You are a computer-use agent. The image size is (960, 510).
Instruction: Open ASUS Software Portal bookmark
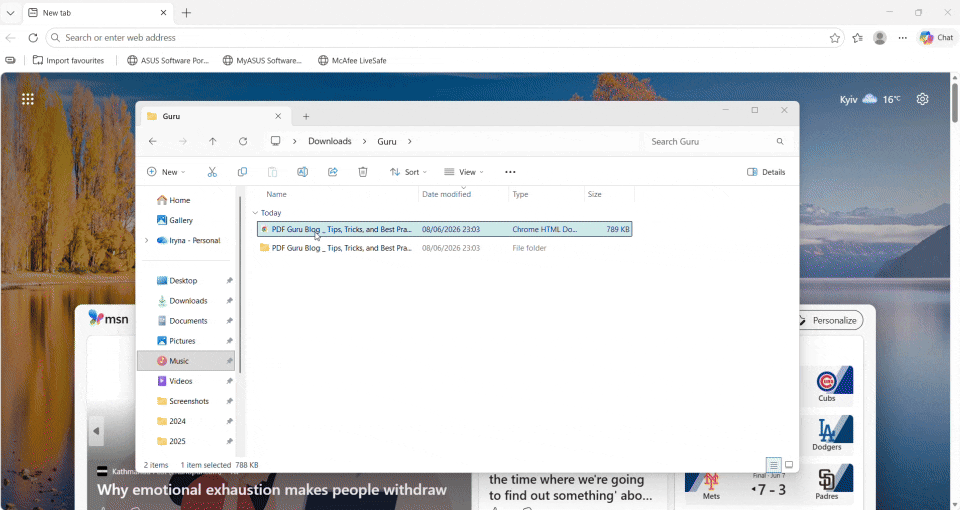pyautogui.click(x=168, y=61)
